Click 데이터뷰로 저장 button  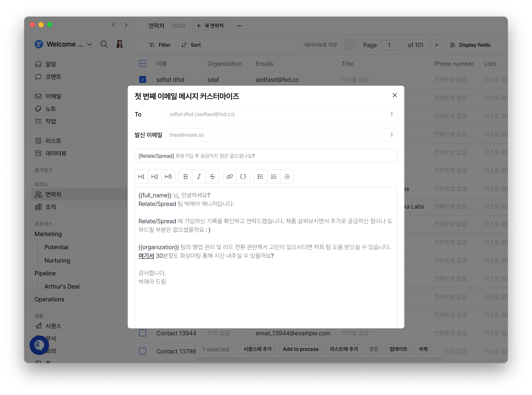[321, 45]
